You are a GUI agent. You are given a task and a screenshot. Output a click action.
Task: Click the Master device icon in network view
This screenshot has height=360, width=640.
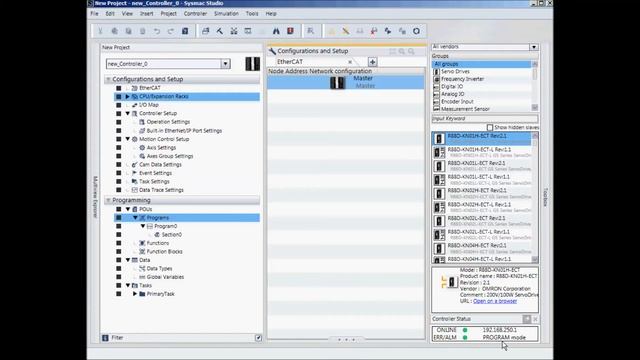coord(337,82)
